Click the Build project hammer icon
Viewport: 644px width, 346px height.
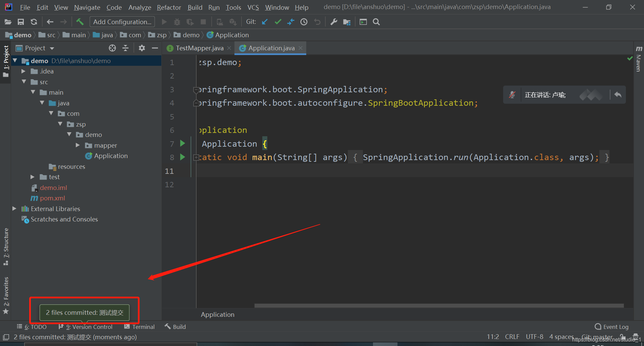click(80, 22)
